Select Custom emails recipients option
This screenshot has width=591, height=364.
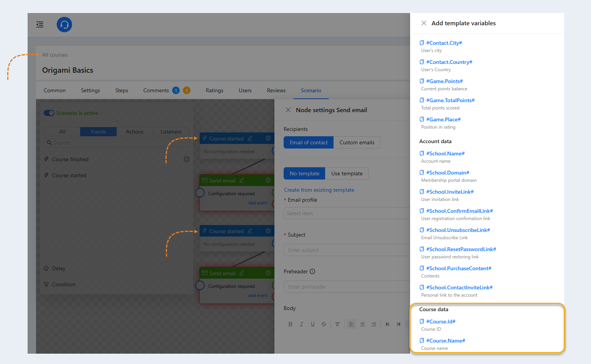(357, 142)
